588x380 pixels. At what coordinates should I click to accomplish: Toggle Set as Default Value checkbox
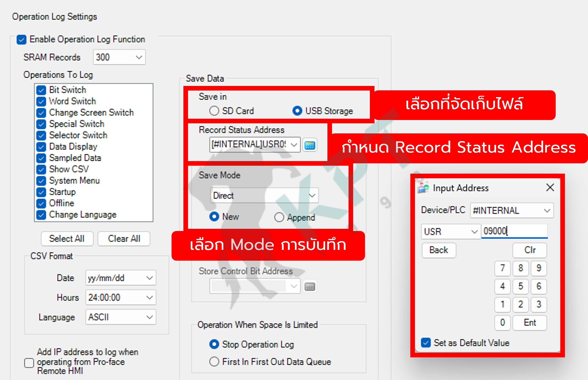[426, 343]
